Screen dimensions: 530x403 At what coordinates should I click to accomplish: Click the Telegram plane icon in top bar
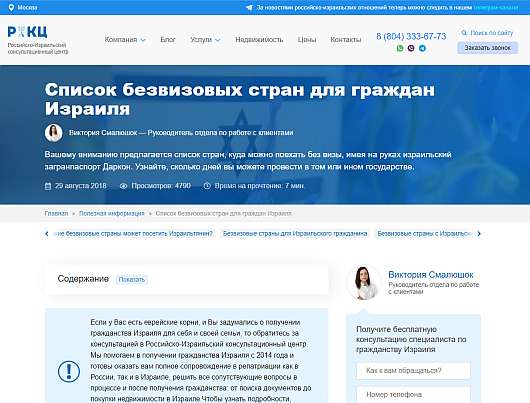pyautogui.click(x=249, y=7)
